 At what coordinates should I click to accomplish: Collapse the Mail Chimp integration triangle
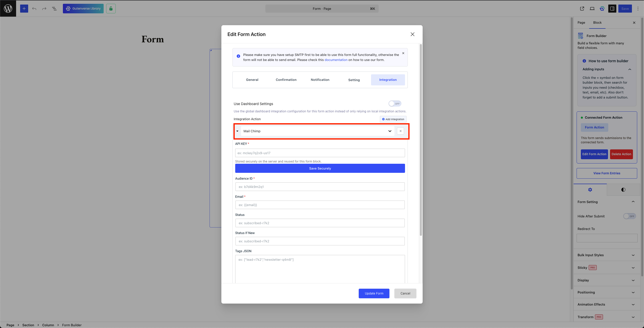[237, 131]
